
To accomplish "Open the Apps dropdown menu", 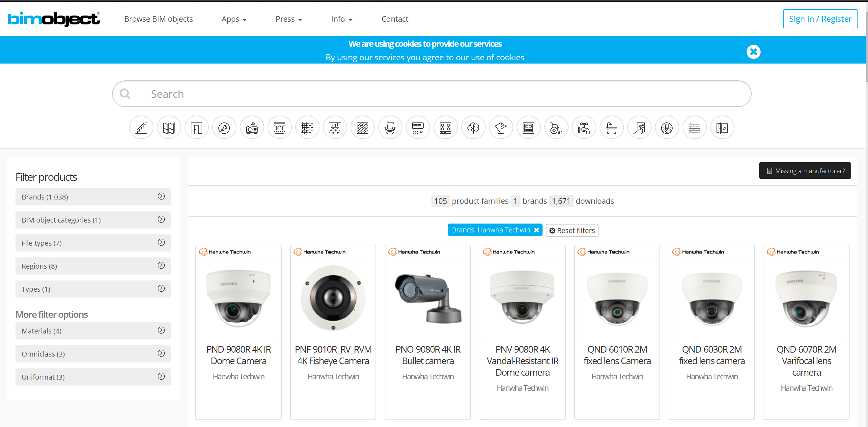I will tap(234, 19).
